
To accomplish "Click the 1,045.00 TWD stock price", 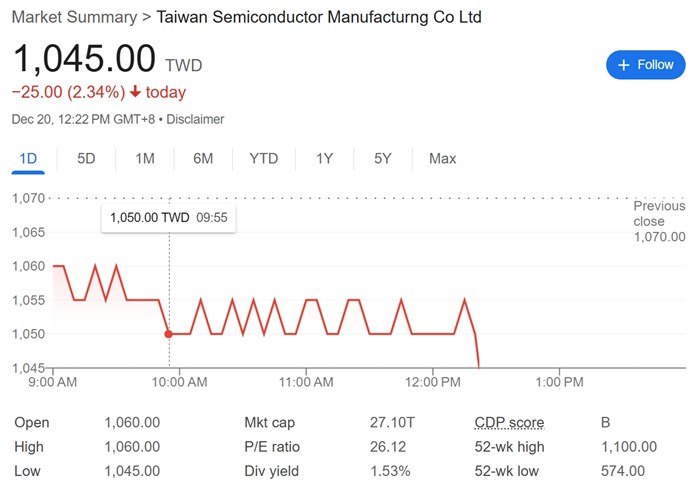I will 84,59.
